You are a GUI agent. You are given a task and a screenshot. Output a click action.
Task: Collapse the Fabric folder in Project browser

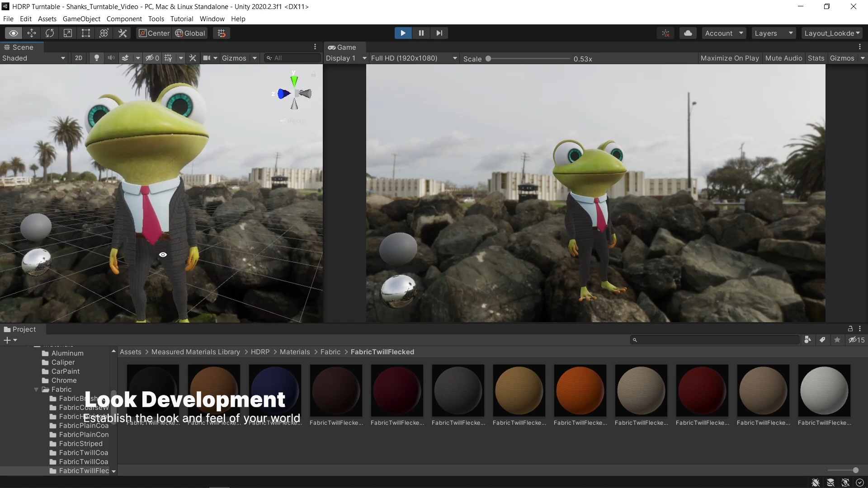point(36,389)
